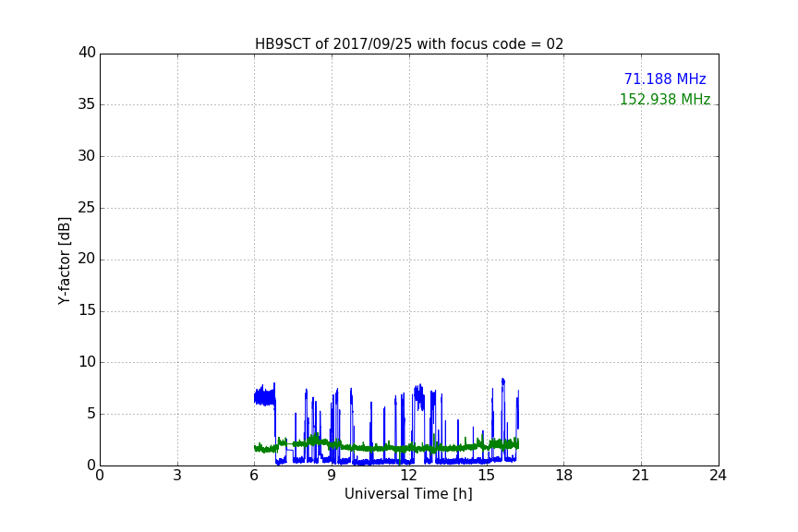The image size is (798, 532).
Task: Click the y-axis tick label 20
Action: tap(87, 260)
